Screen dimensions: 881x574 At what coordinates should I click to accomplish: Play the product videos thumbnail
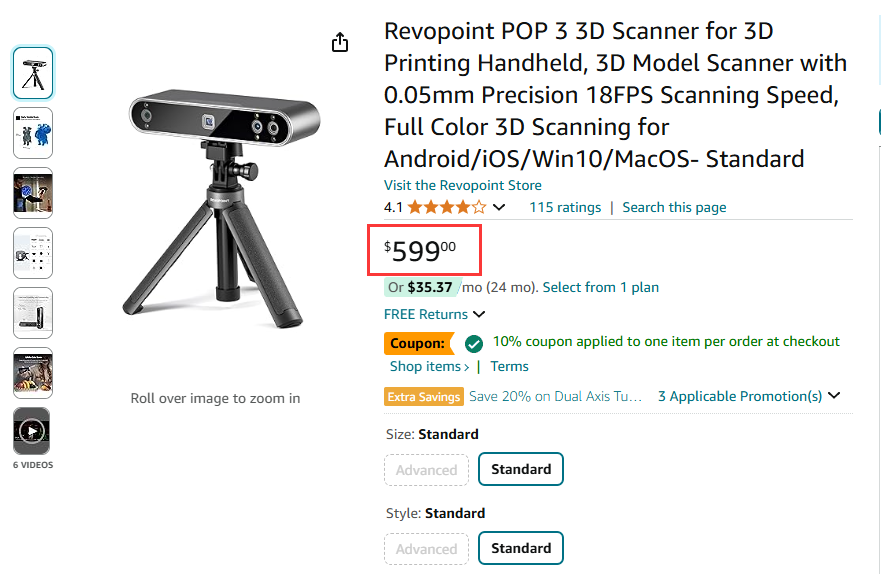coord(32,432)
